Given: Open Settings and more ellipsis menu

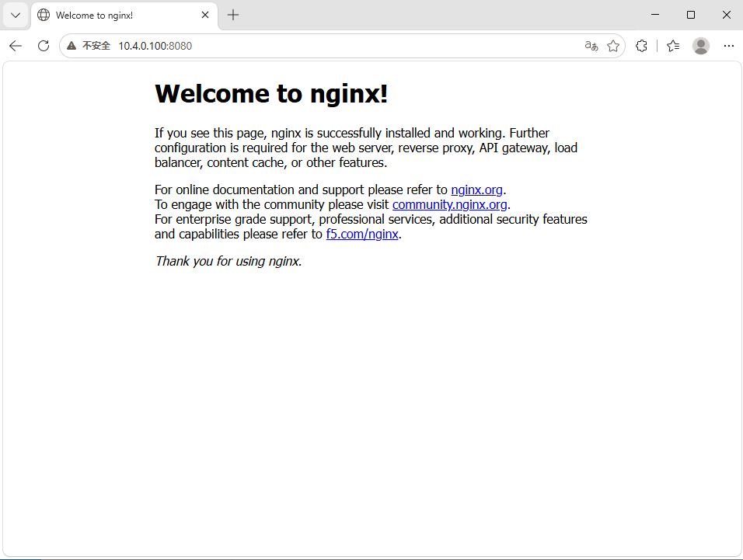Looking at the screenshot, I should [x=729, y=46].
